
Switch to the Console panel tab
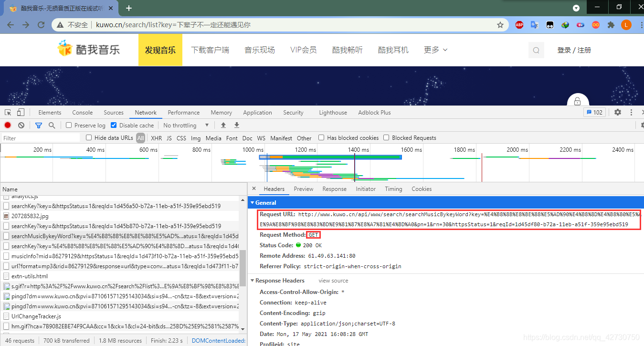pyautogui.click(x=83, y=113)
